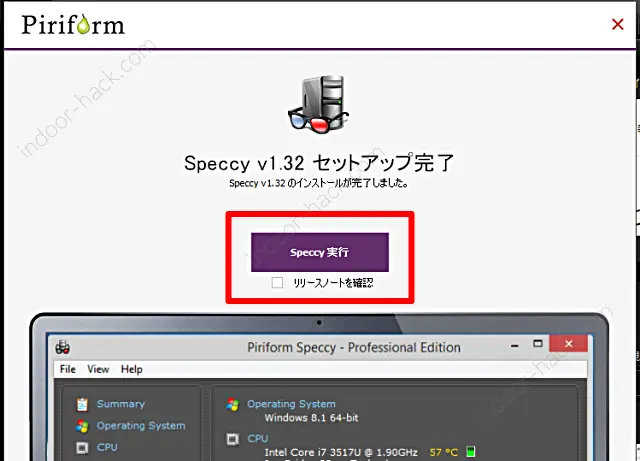Click the 'Speccy v1.32 セットアップ完了' heading

(319, 163)
